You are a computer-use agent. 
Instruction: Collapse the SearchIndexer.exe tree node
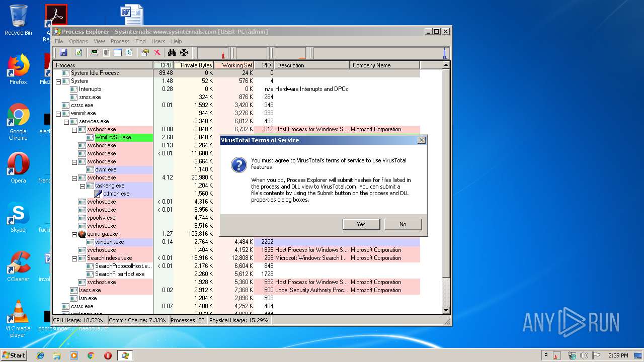[74, 258]
